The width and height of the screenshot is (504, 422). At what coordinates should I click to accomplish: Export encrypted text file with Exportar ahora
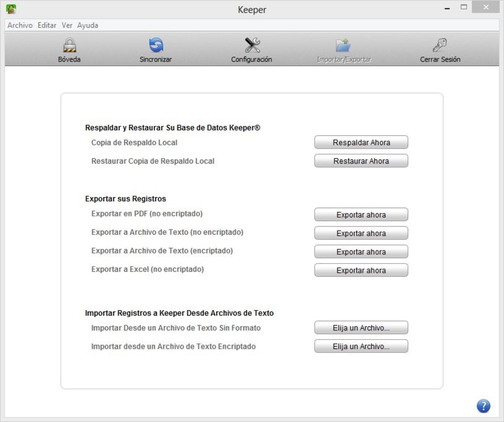point(361,252)
